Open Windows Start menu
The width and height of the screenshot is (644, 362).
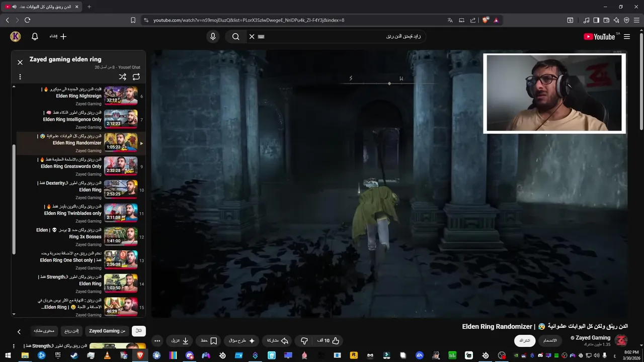coord(8,355)
